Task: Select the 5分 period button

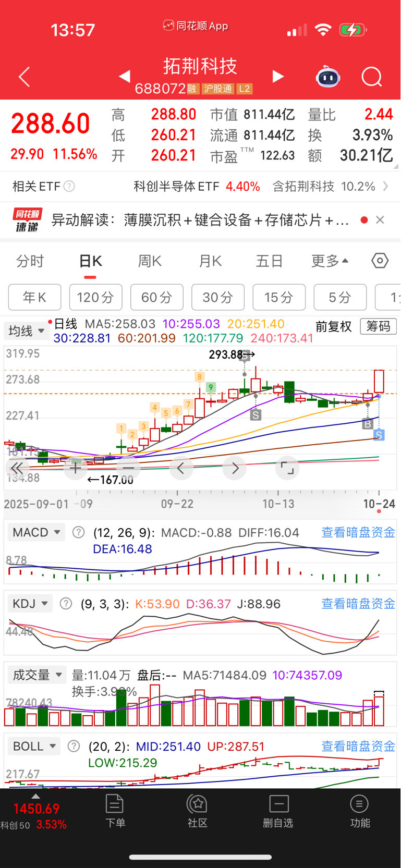Action: click(340, 297)
